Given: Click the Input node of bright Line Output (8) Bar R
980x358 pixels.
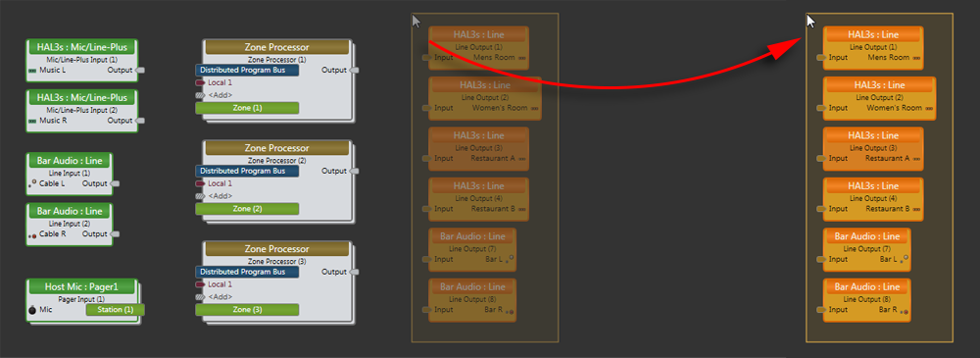Looking at the screenshot, I should (821, 310).
